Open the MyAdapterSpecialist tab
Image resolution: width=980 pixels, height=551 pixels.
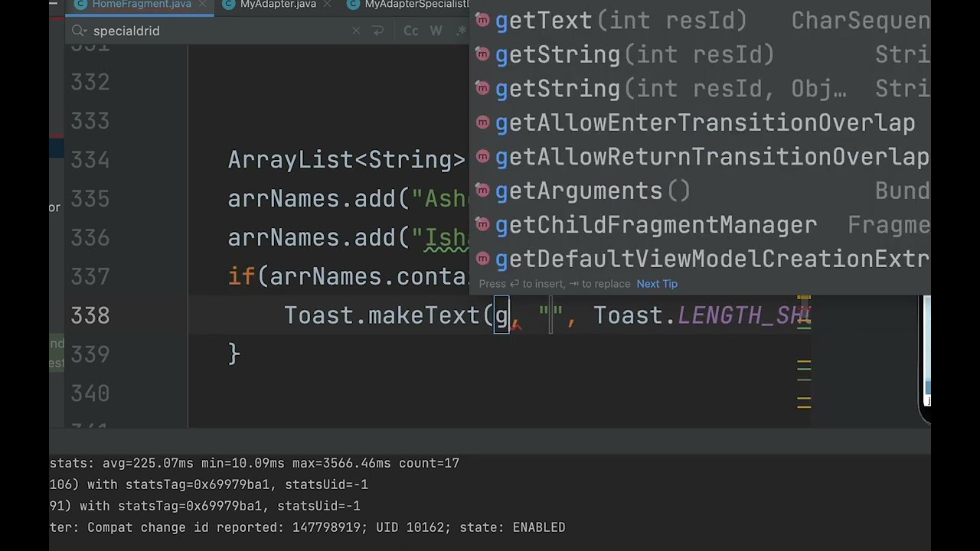click(409, 5)
